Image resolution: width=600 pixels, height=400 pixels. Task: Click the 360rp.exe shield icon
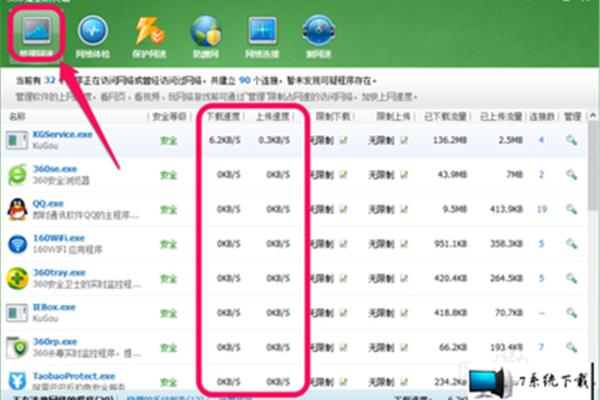18,348
